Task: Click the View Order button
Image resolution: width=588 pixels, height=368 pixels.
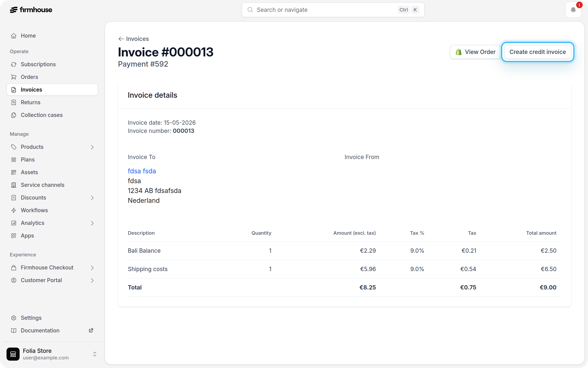Action: (475, 52)
